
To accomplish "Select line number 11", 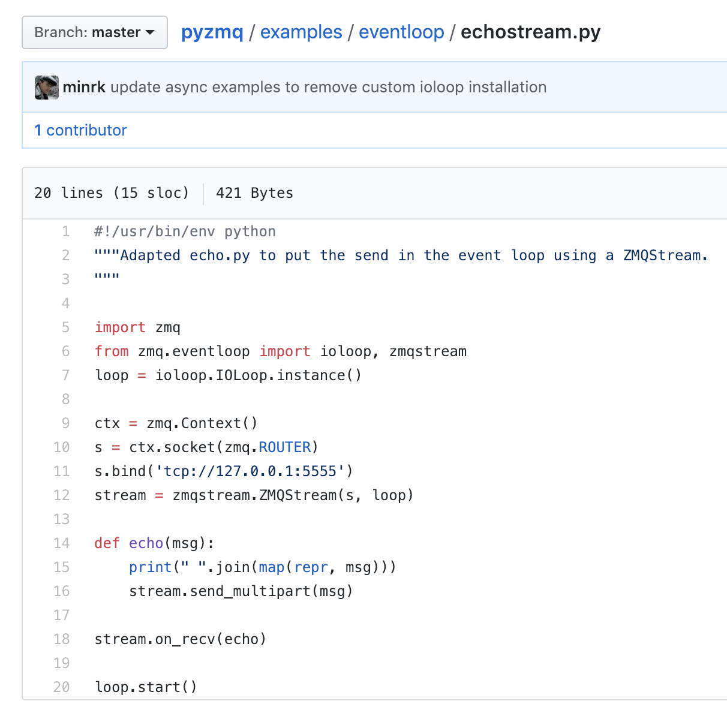I will click(x=61, y=471).
